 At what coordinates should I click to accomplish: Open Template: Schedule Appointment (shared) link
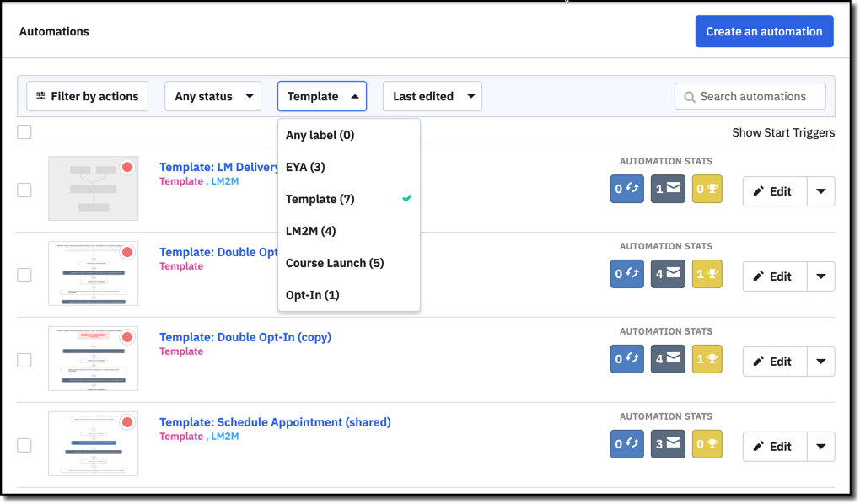(275, 422)
